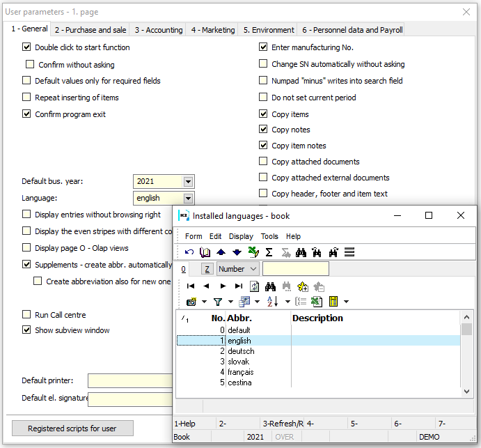Click the binoculars find icon in navigation row
Viewport: 481px width, 448px height.
[270, 286]
